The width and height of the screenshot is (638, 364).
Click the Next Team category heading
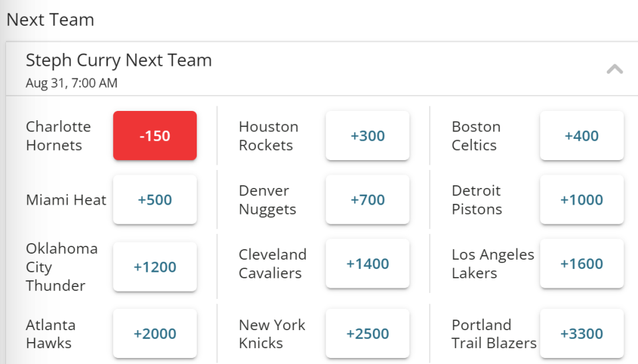(51, 19)
